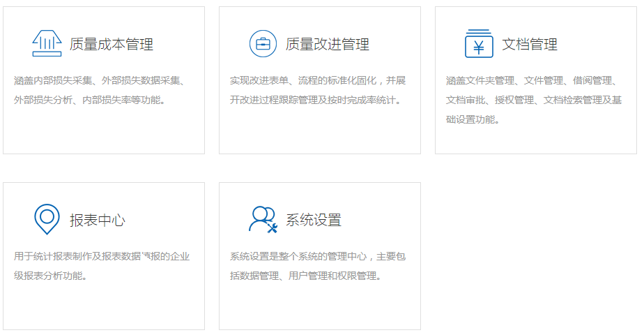Open the 系统设置 heading
The width and height of the screenshot is (644, 335).
[x=314, y=221]
